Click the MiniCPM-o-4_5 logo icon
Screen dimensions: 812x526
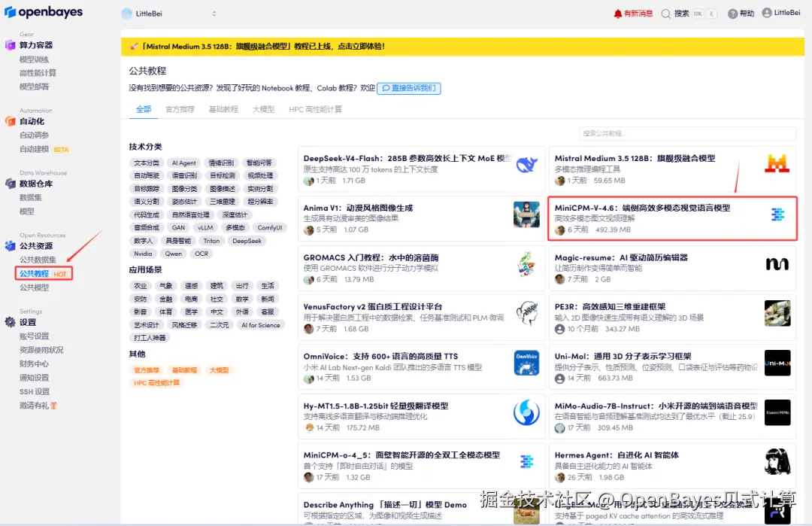(x=526, y=461)
